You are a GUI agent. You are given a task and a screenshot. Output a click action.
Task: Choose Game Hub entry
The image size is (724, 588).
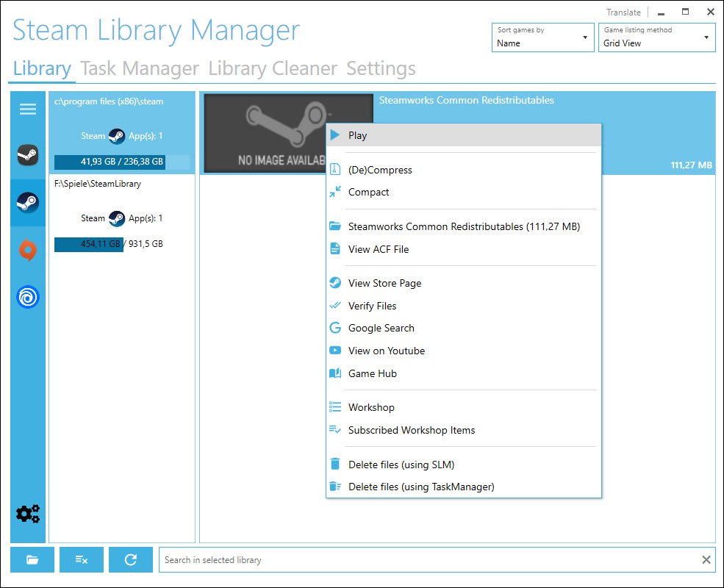(x=464, y=373)
